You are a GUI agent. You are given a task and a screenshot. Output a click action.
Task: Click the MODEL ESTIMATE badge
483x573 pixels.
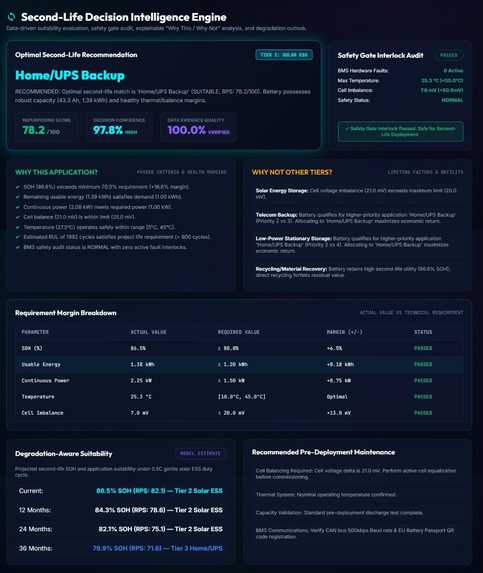coord(200,454)
